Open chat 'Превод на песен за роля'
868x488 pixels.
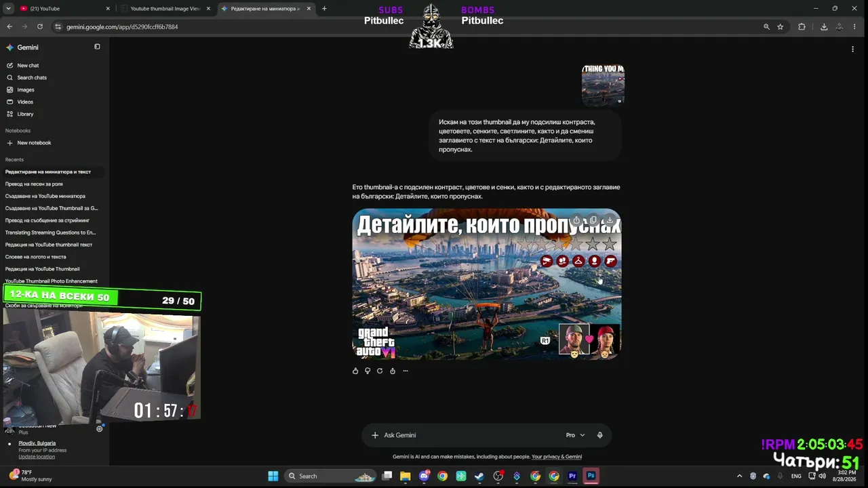pos(34,184)
